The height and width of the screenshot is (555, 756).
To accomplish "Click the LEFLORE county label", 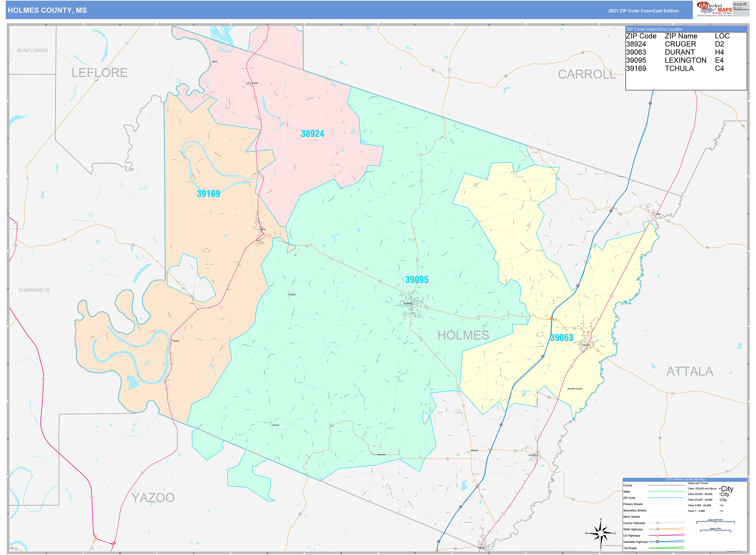I will [x=99, y=73].
